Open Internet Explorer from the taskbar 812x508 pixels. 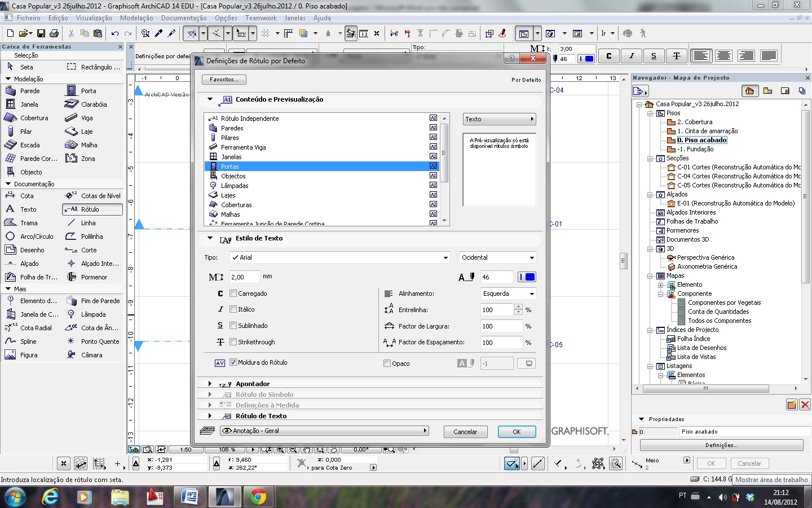(50, 497)
